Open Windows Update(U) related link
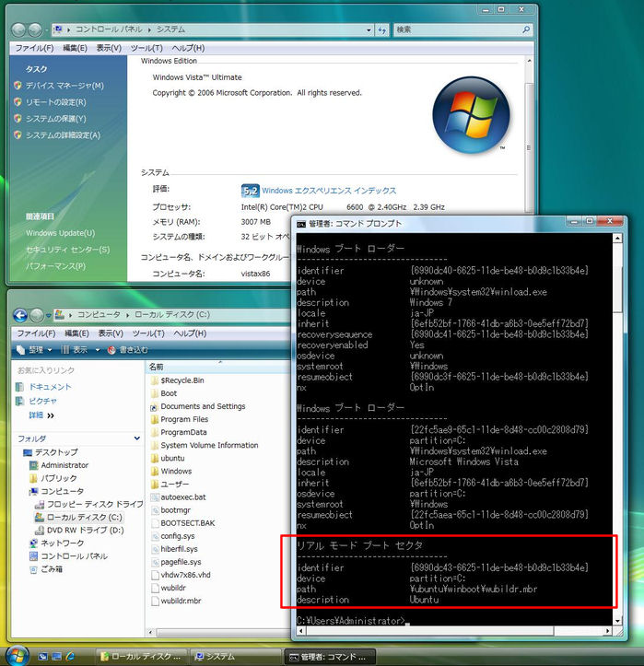644x666 pixels. [x=60, y=233]
